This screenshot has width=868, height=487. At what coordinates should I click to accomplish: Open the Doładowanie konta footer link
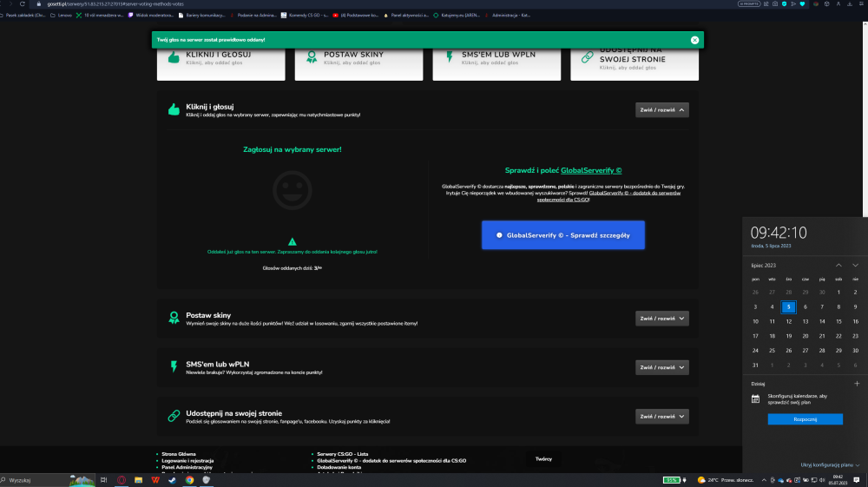click(x=339, y=467)
